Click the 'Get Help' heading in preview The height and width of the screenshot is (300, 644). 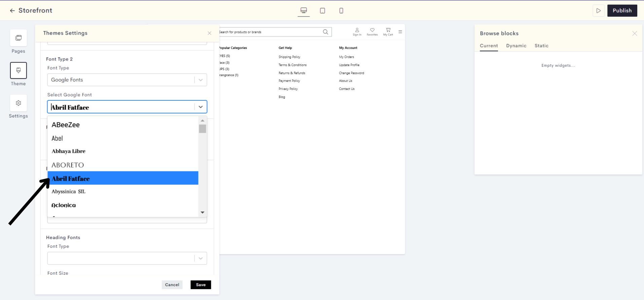285,48
